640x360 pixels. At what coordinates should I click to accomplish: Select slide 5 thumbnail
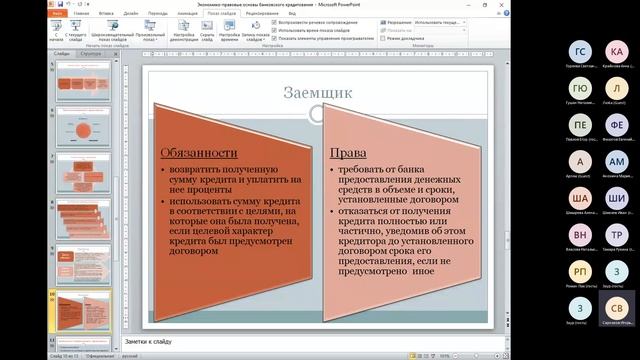point(83,81)
